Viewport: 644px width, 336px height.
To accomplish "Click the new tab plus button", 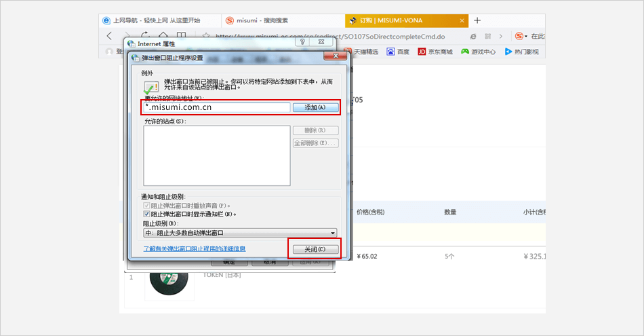I will tap(477, 20).
